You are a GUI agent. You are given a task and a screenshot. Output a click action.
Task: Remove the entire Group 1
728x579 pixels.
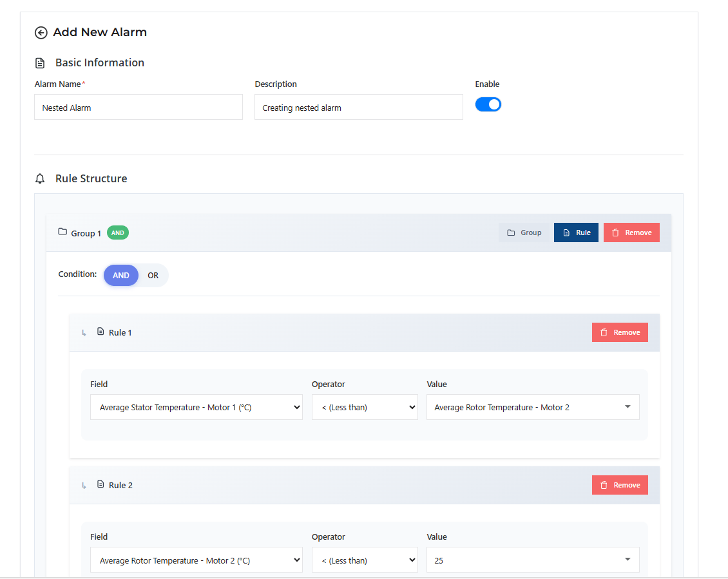[x=631, y=233]
